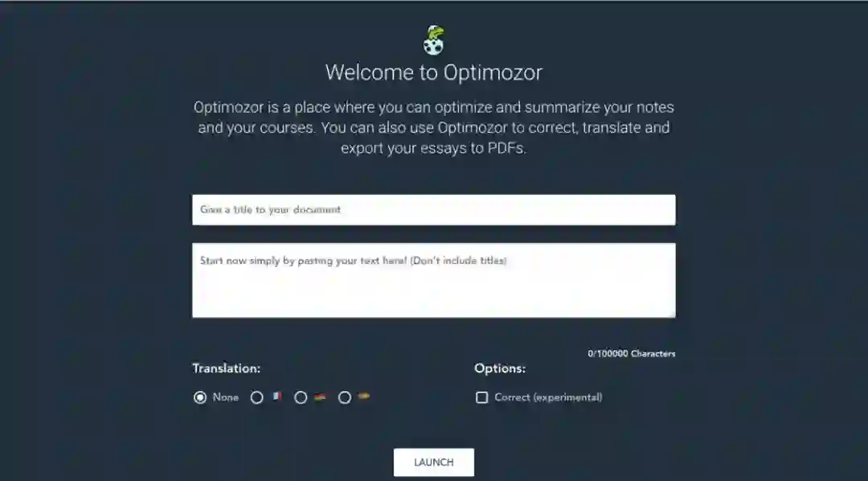The width and height of the screenshot is (868, 481).
Task: Select the None translation radio button
Action: click(200, 397)
